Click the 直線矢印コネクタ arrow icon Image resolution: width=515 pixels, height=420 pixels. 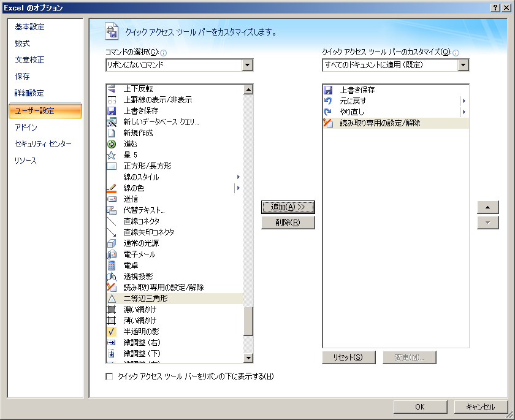click(x=112, y=232)
